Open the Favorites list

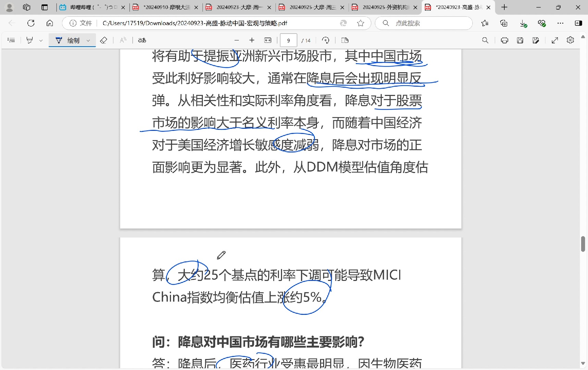coord(485,23)
